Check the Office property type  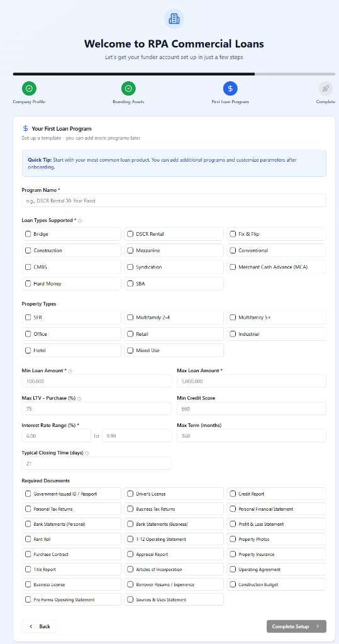(x=28, y=334)
